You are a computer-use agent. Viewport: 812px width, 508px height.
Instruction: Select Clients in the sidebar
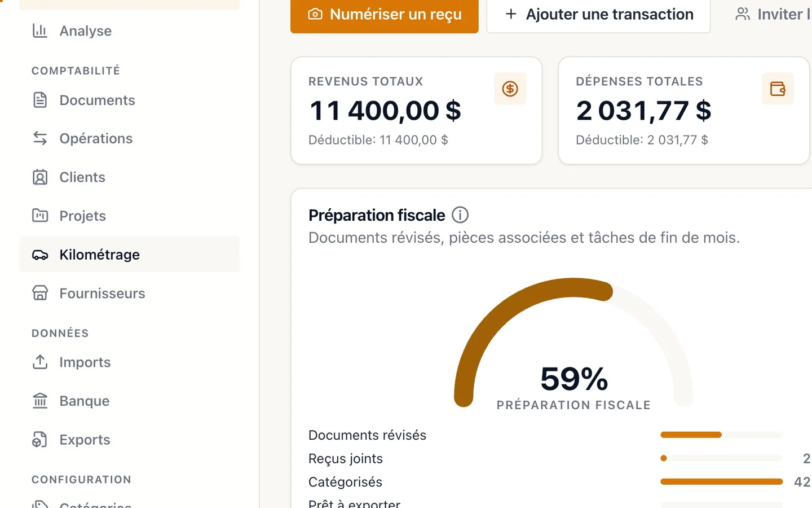[130, 177]
